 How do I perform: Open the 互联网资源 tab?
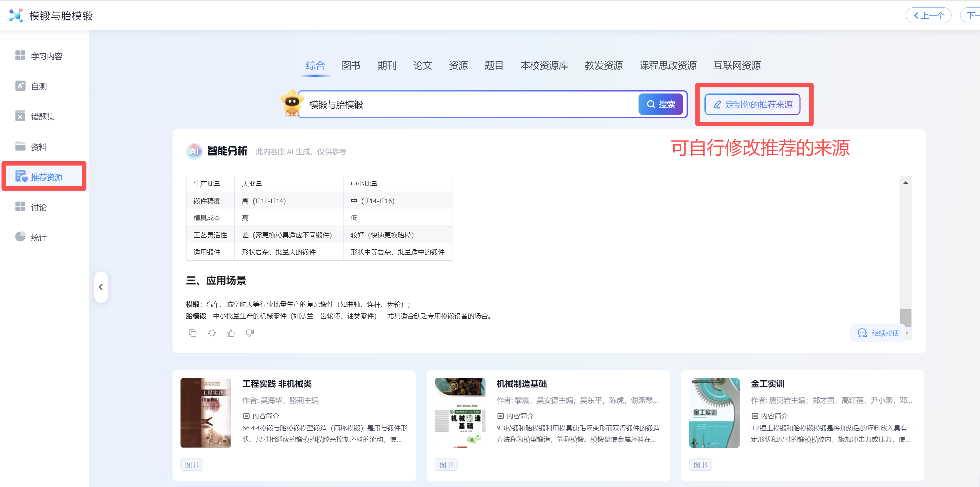tap(737, 66)
